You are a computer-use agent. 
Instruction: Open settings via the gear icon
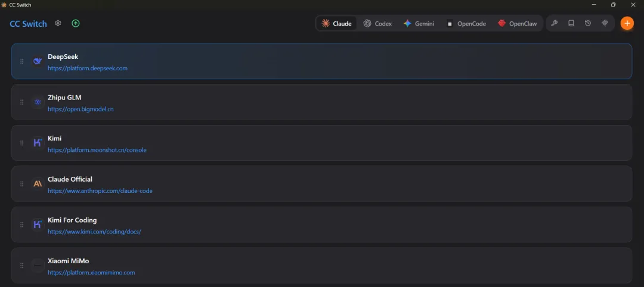58,23
